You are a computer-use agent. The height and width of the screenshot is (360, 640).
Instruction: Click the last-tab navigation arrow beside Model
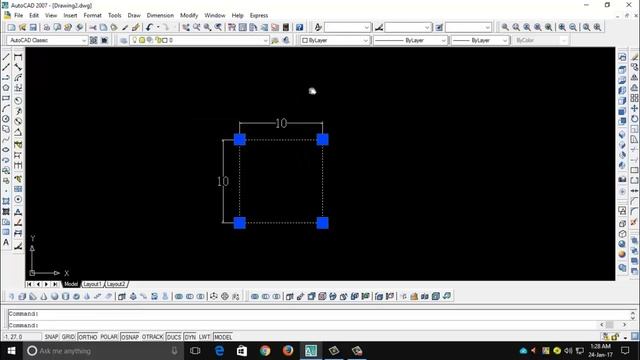[55, 284]
